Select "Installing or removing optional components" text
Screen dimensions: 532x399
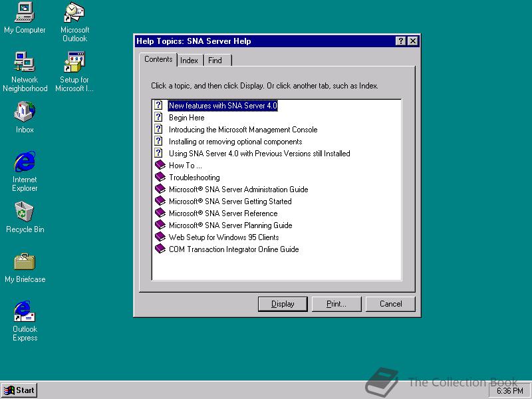235,142
